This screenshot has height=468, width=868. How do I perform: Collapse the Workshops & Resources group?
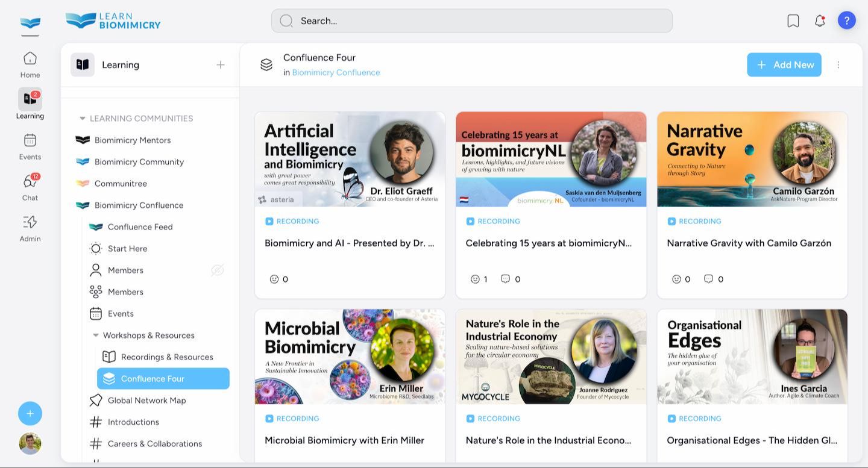point(96,335)
